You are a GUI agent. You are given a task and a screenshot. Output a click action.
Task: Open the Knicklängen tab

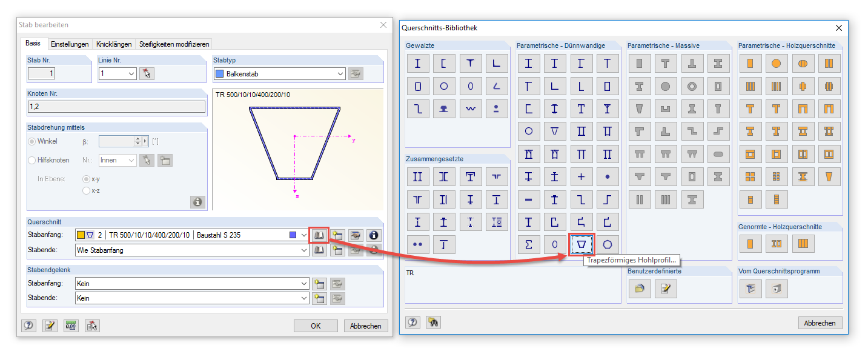(114, 44)
